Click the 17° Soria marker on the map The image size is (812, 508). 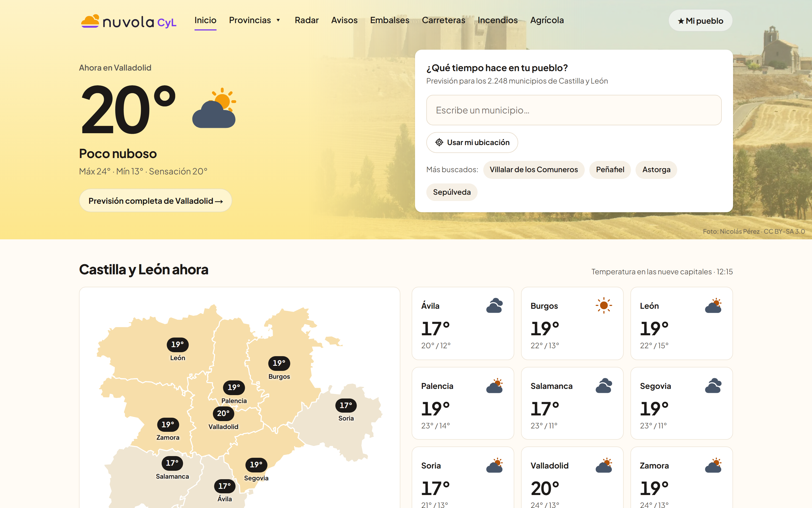tap(346, 406)
